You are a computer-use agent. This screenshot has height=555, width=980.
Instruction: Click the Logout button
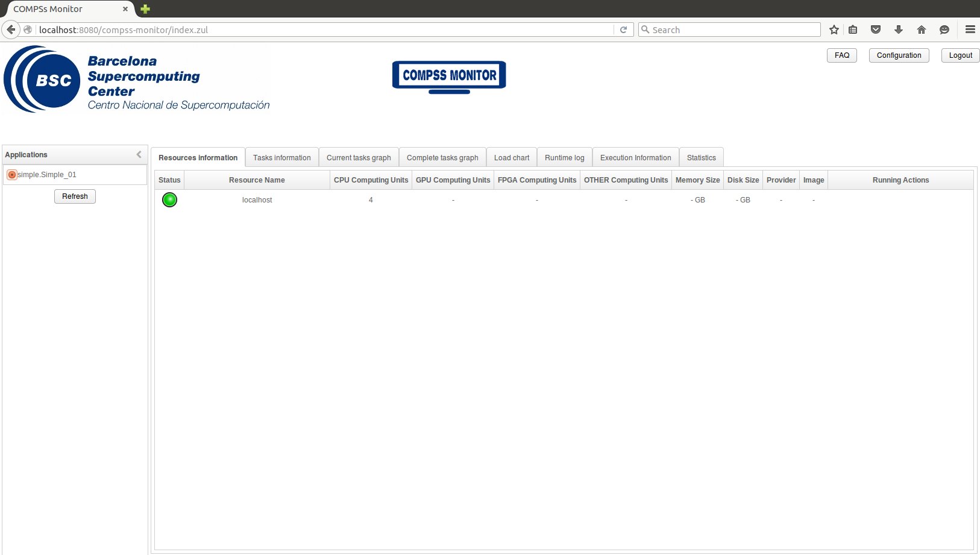961,55
